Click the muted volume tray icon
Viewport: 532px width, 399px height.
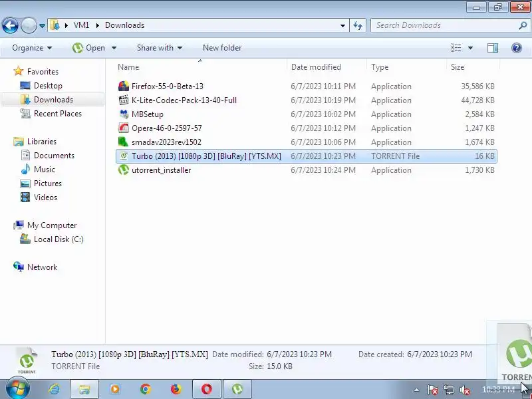[x=464, y=390]
